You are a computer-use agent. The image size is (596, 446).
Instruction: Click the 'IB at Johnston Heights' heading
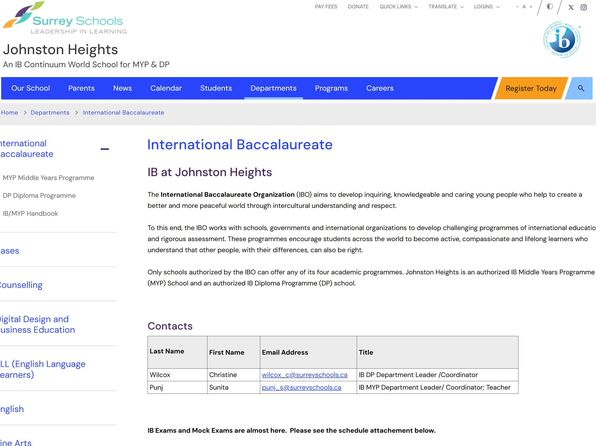pos(210,172)
